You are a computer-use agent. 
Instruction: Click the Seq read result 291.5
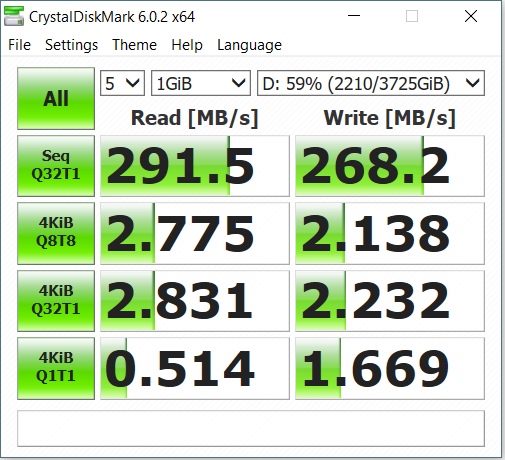coord(195,166)
